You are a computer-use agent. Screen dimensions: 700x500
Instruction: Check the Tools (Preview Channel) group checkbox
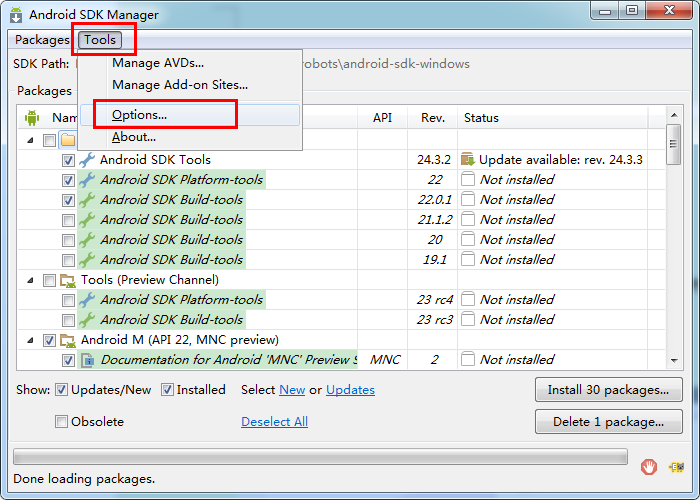(49, 280)
